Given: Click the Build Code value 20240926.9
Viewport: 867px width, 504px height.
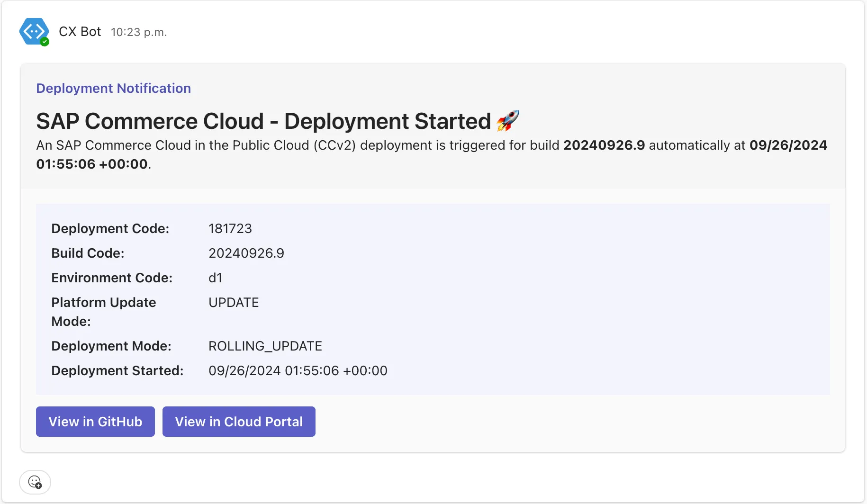Looking at the screenshot, I should (x=246, y=253).
